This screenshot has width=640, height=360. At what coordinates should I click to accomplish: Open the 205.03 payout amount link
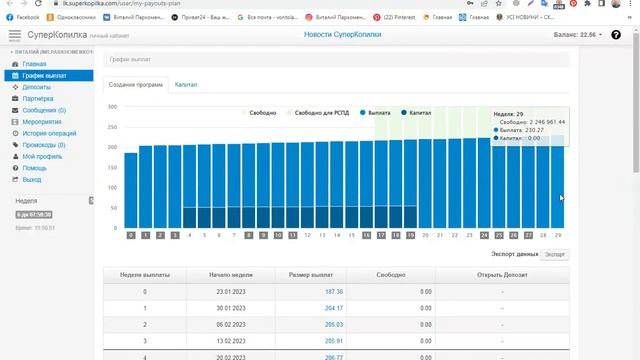click(333, 324)
